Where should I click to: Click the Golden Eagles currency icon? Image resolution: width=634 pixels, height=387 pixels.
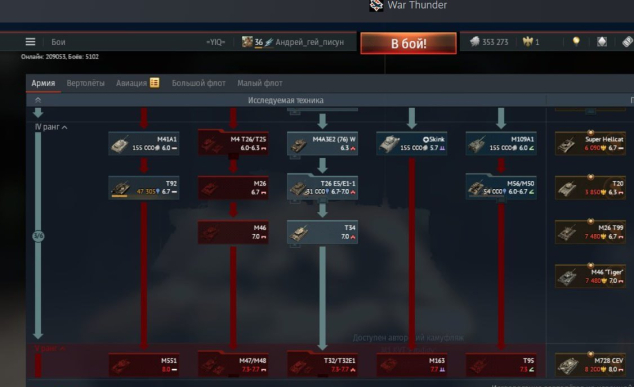[527, 41]
